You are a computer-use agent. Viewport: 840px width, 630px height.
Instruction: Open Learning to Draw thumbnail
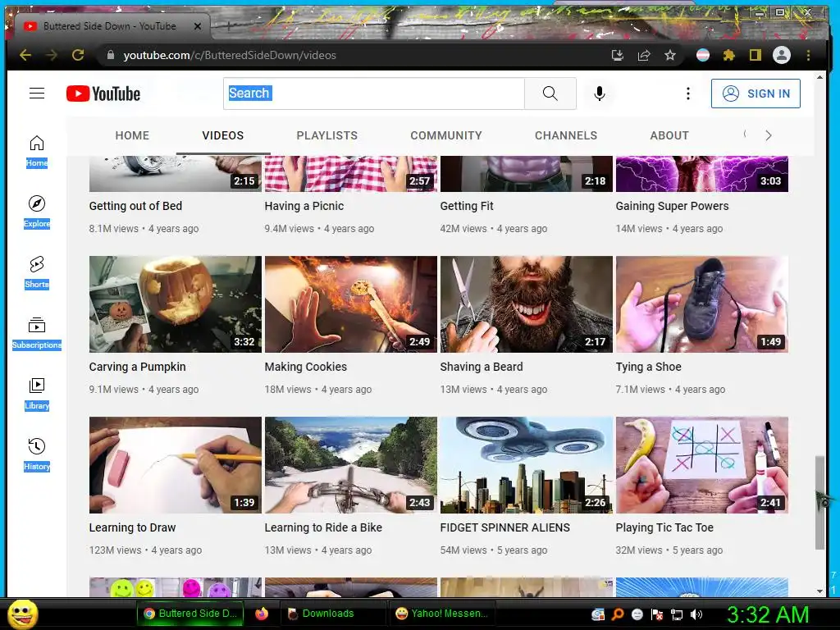(176, 465)
